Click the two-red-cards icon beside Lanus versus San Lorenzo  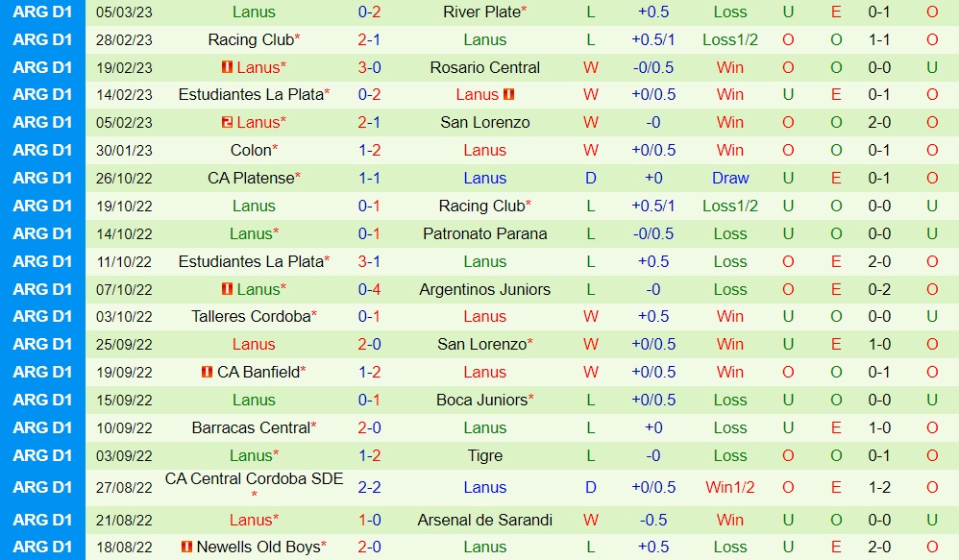pos(227,122)
